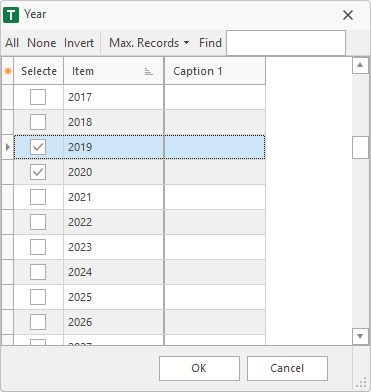Click the sort indicator in Item header
This screenshot has height=392, width=371.
pyautogui.click(x=149, y=71)
